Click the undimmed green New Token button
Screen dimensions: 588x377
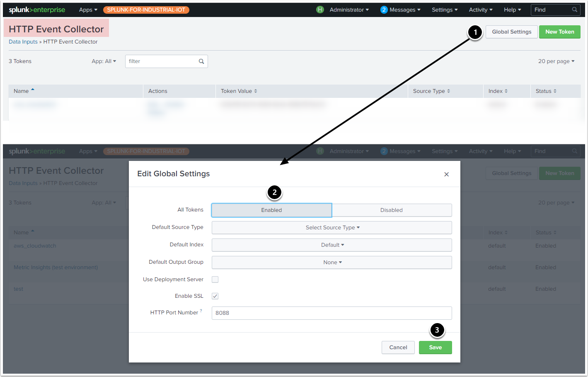tap(559, 32)
